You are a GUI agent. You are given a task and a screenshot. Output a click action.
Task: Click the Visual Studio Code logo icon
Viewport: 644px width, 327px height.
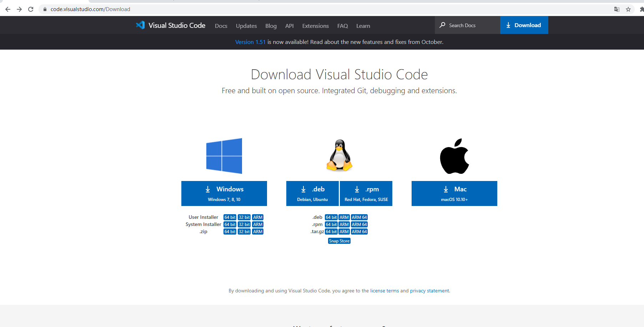[140, 25]
